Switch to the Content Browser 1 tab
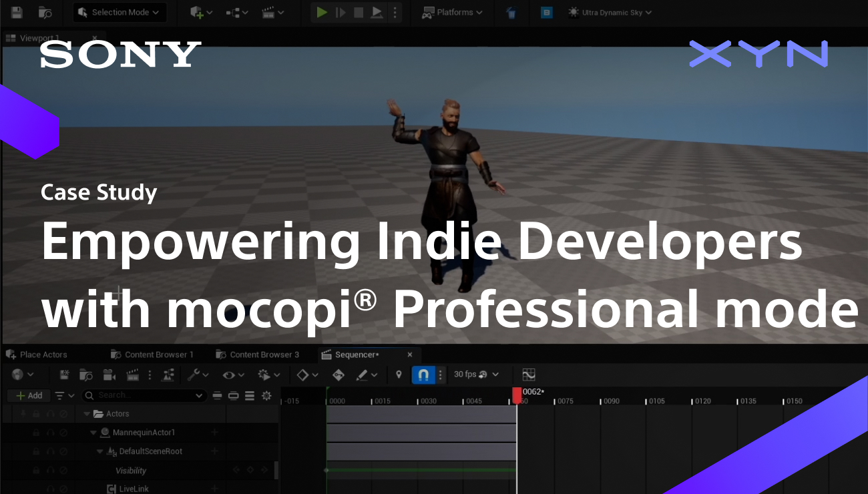The image size is (868, 494). [152, 354]
